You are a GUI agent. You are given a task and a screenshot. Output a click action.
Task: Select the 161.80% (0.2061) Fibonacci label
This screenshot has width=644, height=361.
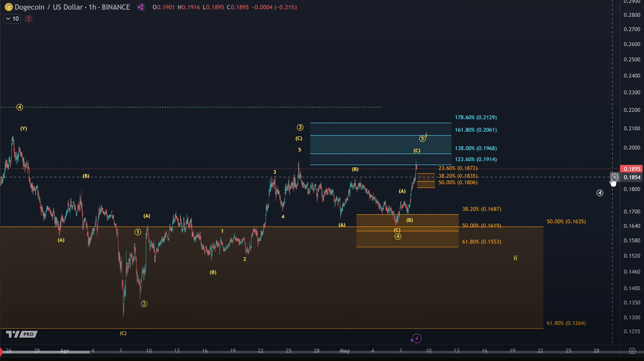click(x=476, y=130)
